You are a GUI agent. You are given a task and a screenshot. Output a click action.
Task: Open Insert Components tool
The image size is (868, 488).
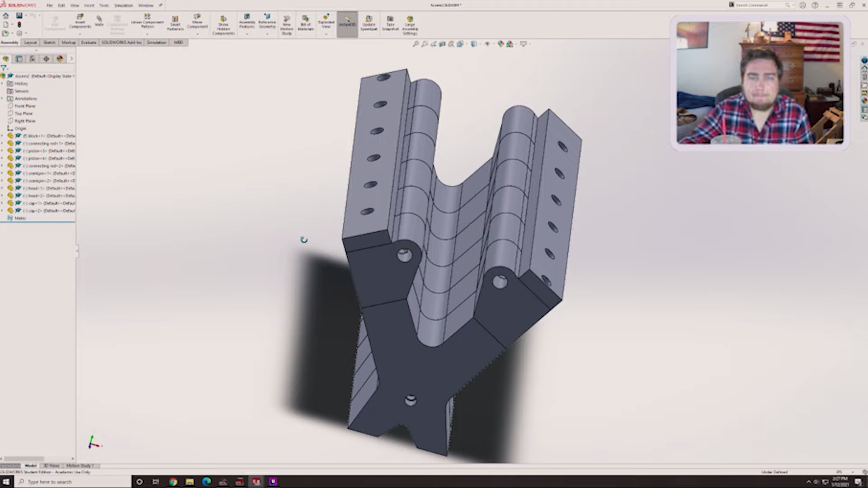click(x=80, y=23)
